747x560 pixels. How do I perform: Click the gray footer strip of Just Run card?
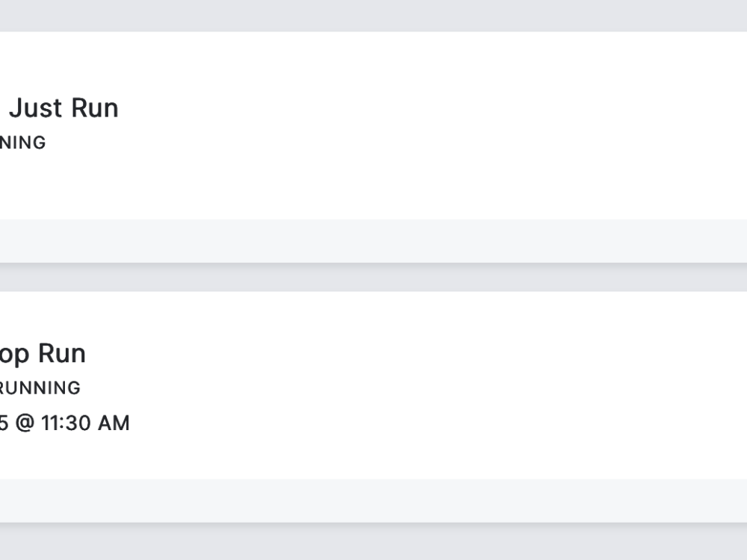373,241
